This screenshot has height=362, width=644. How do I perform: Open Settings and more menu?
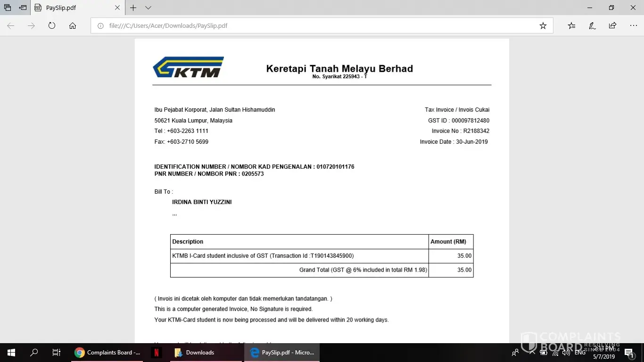(633, 25)
